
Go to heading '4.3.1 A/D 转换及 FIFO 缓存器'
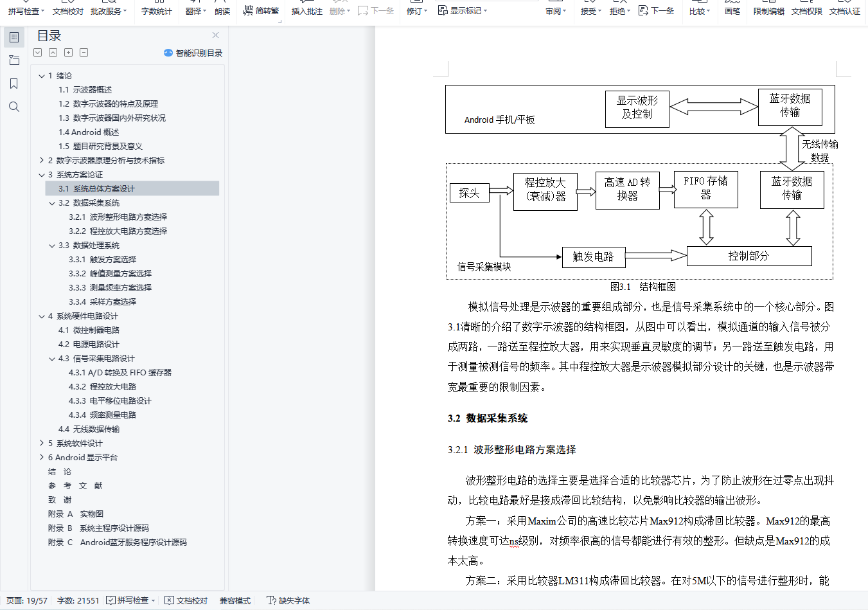pyautogui.click(x=120, y=373)
